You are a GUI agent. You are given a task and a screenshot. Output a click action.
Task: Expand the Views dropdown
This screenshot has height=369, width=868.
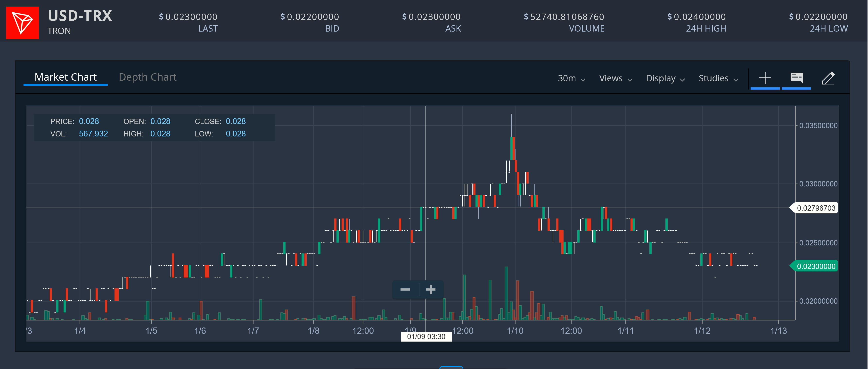pyautogui.click(x=615, y=78)
